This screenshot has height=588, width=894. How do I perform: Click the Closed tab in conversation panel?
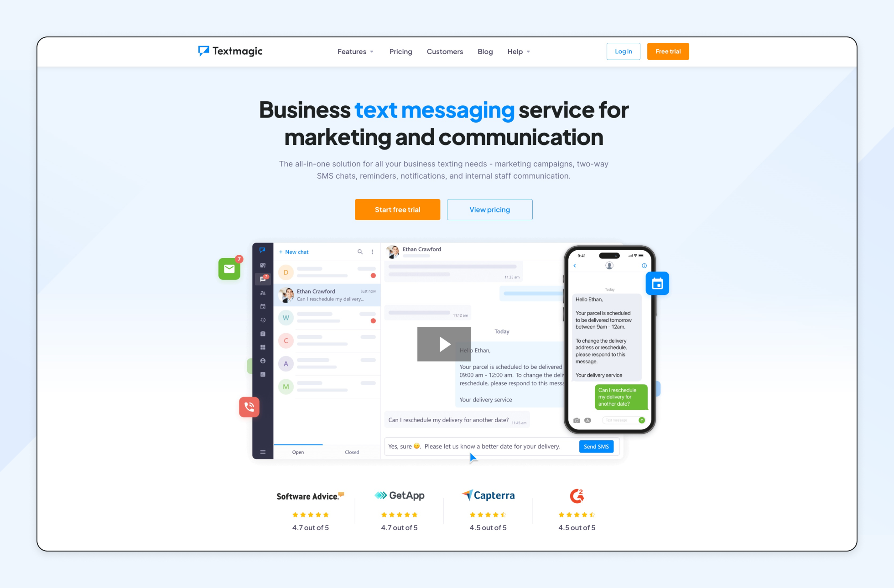pos(352,452)
